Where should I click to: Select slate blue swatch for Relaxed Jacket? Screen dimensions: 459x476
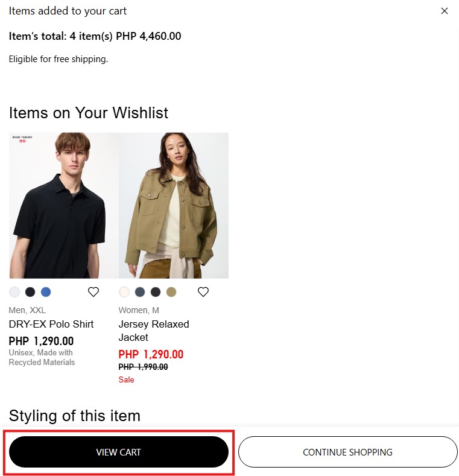[140, 292]
